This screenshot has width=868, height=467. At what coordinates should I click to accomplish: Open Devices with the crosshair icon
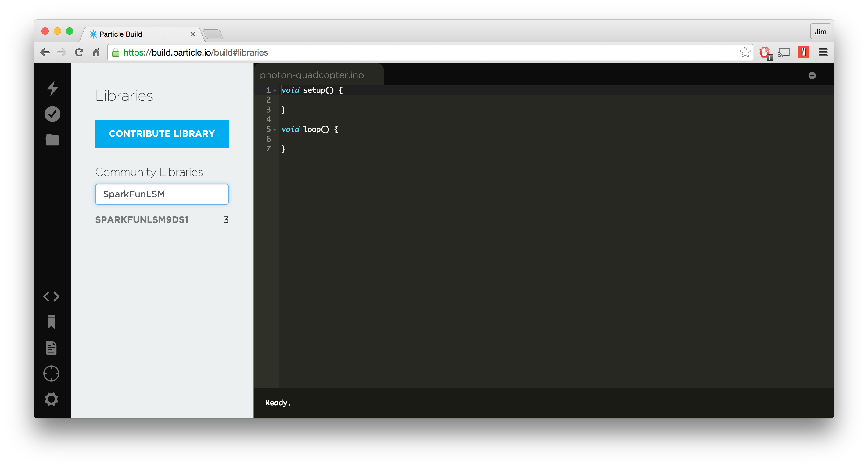[51, 373]
